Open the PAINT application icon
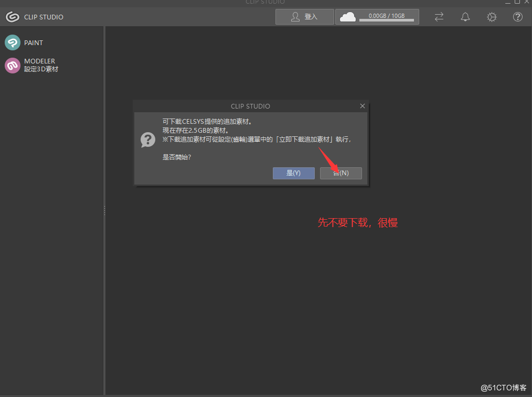The width and height of the screenshot is (532, 397). (13, 42)
